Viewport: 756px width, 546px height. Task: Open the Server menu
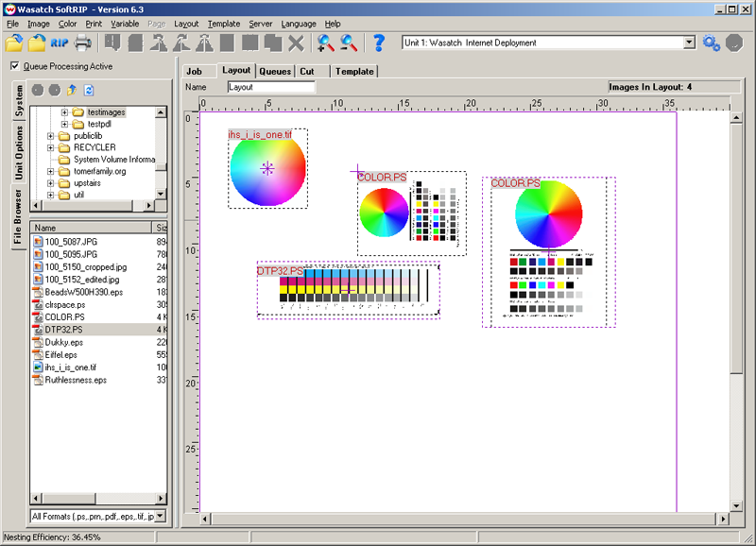[261, 24]
